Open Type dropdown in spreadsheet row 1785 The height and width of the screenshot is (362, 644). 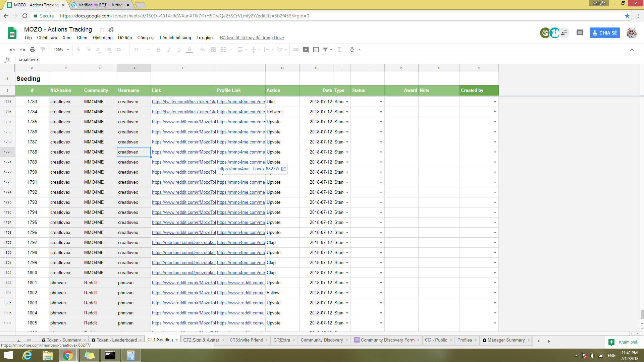(347, 102)
